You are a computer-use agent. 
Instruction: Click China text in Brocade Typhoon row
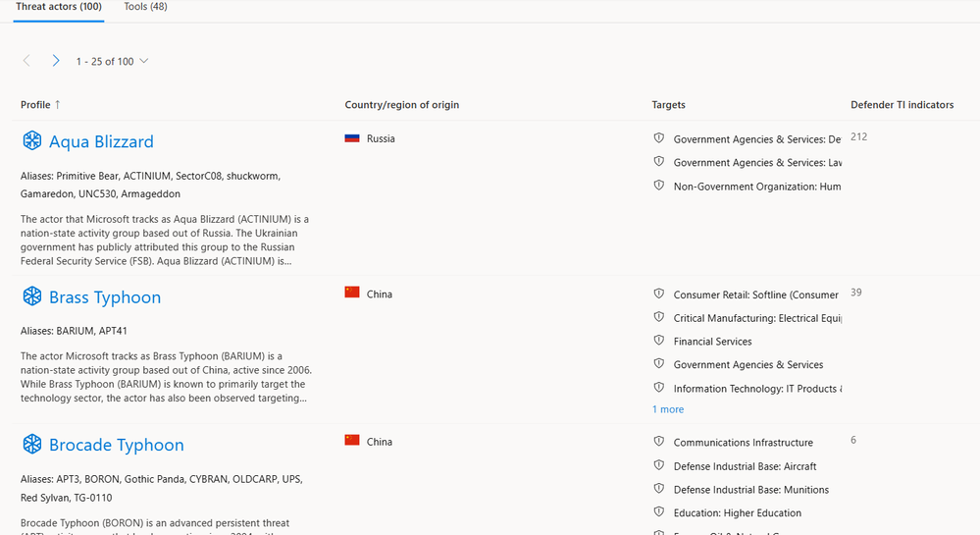tap(380, 442)
